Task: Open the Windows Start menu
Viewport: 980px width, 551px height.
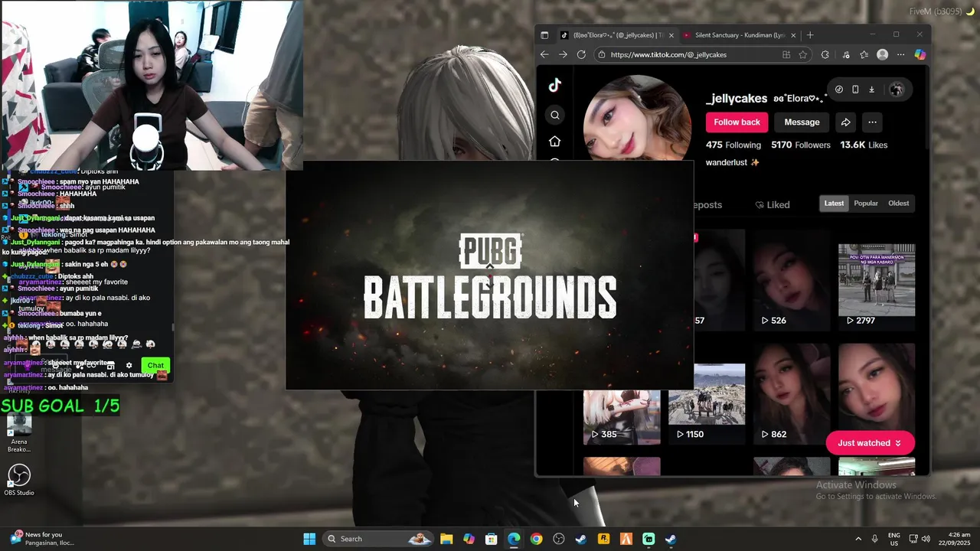Action: click(309, 539)
